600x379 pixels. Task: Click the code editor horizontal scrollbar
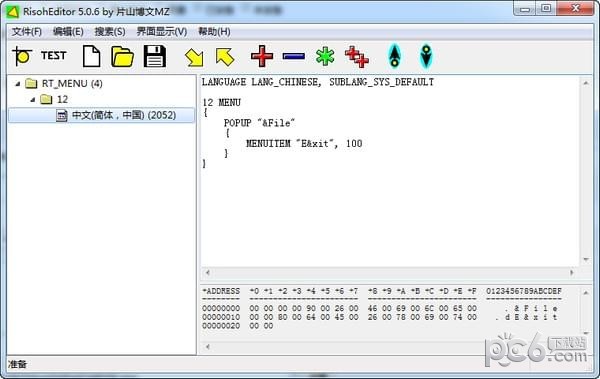[390, 273]
